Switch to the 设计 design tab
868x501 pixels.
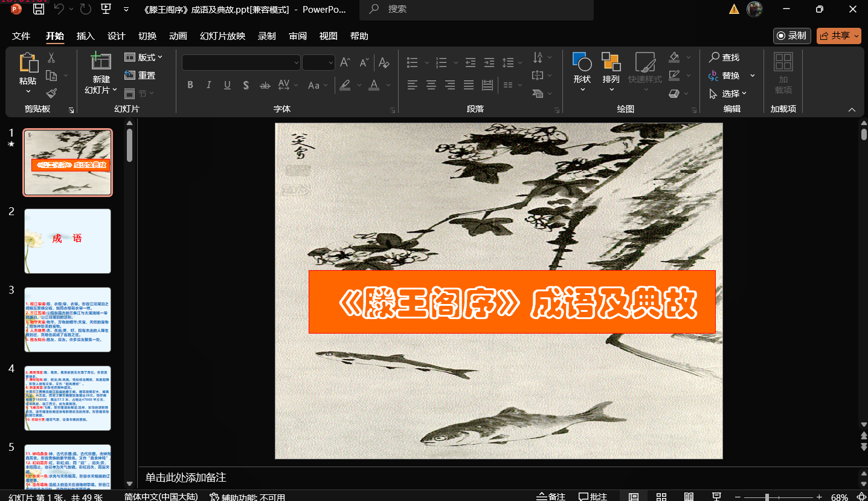[117, 36]
